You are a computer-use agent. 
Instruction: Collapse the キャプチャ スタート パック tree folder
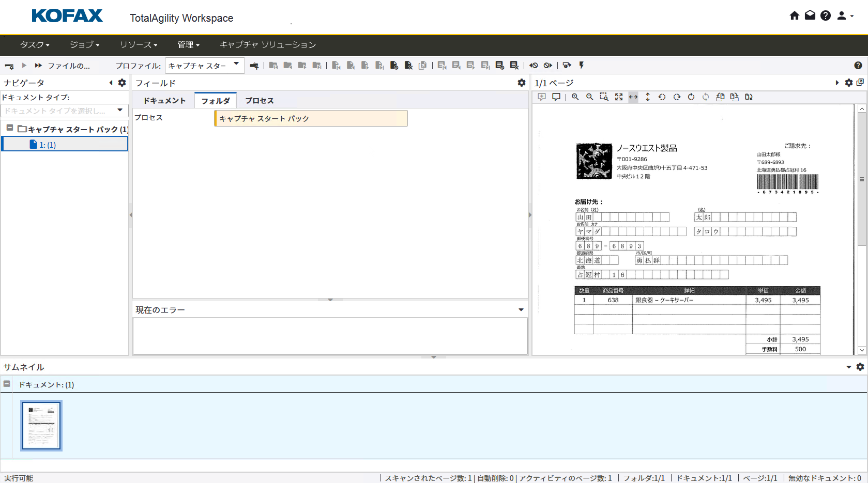(10, 128)
